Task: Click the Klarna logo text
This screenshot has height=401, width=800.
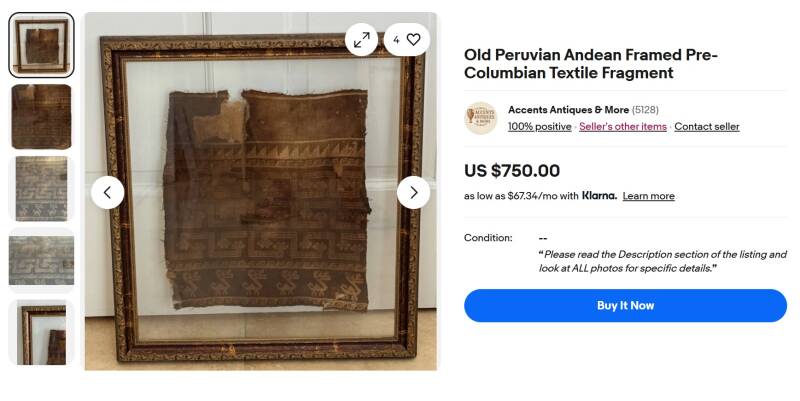Action: pyautogui.click(x=599, y=195)
